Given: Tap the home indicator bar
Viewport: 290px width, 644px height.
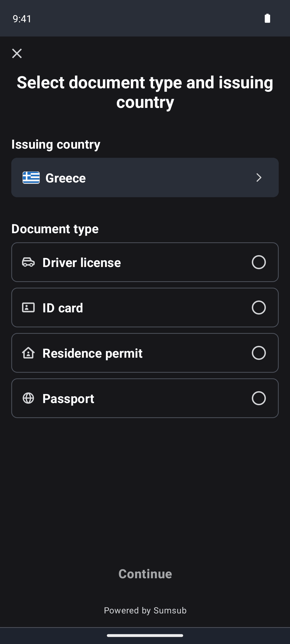Looking at the screenshot, I should pos(145,635).
